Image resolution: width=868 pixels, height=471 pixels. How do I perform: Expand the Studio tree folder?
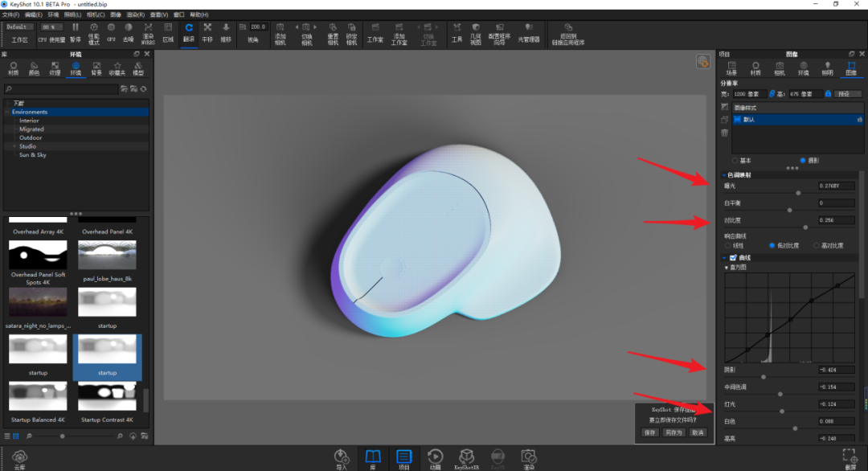tap(14, 146)
